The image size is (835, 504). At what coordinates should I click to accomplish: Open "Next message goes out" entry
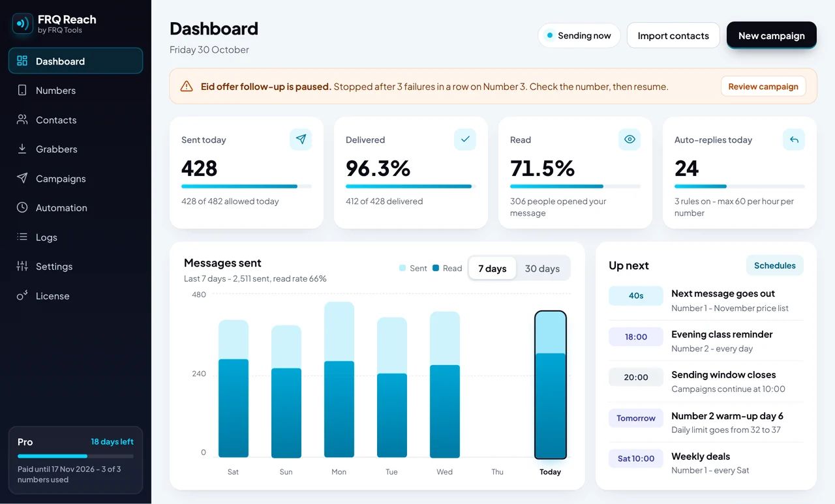click(706, 301)
